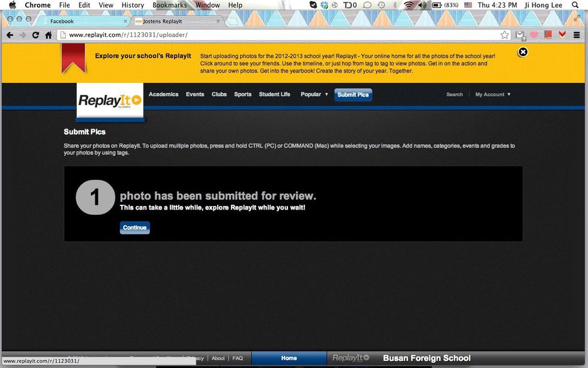
Task: Click the ReplayIt logo in the header
Action: tap(110, 100)
